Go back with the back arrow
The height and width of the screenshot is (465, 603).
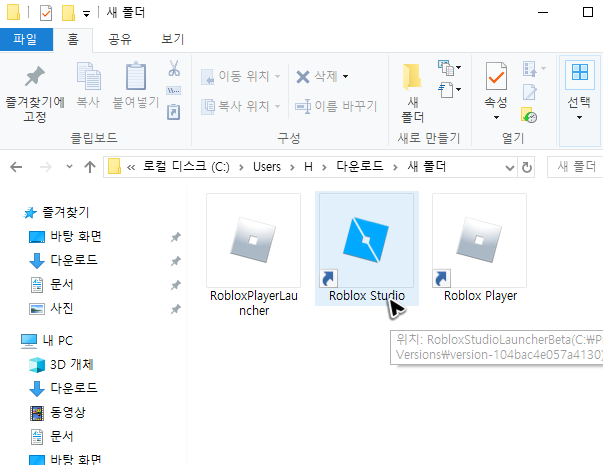point(16,167)
